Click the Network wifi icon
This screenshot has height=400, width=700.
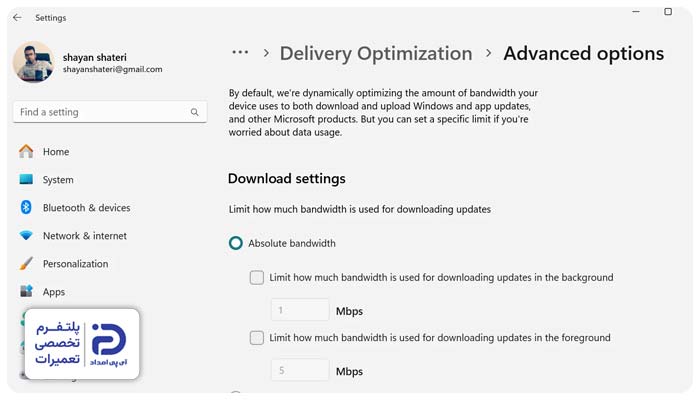26,235
